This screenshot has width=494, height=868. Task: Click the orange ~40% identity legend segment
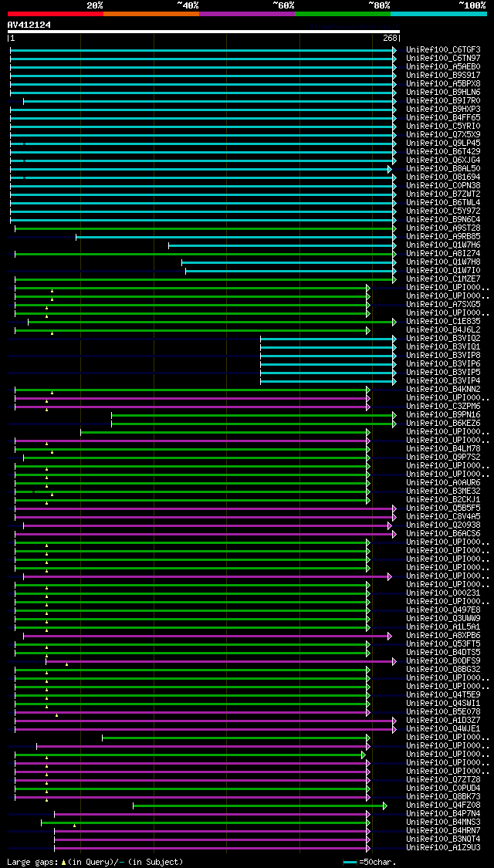point(151,13)
